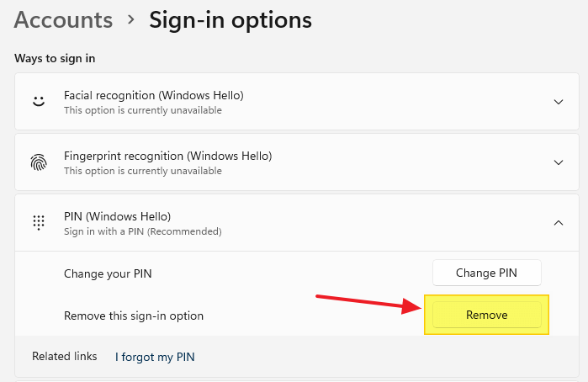Click the Remove this sign-in option text
Screen dimensions: 588x382
coord(134,316)
